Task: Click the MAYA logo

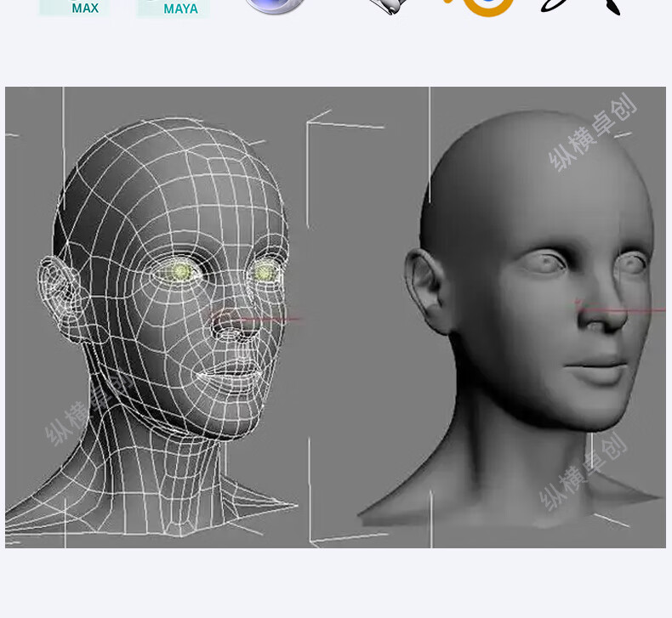Action: pos(174,9)
